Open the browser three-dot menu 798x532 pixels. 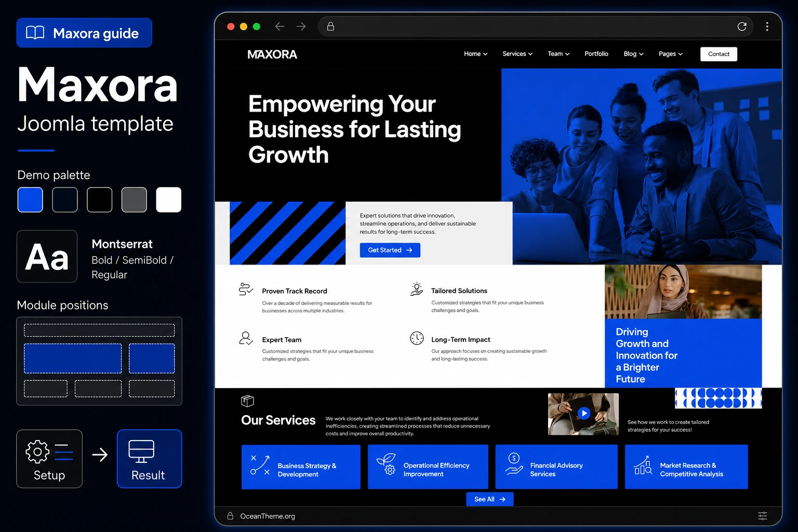[767, 26]
